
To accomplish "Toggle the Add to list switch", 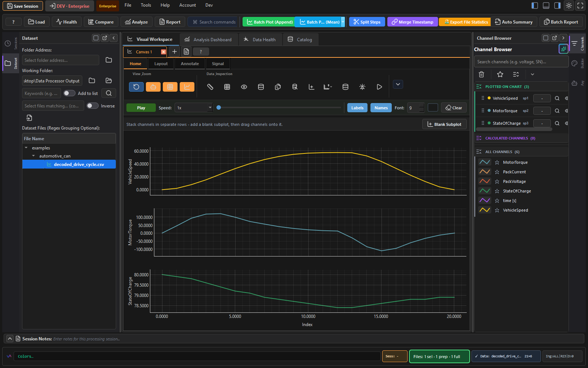I will point(69,93).
